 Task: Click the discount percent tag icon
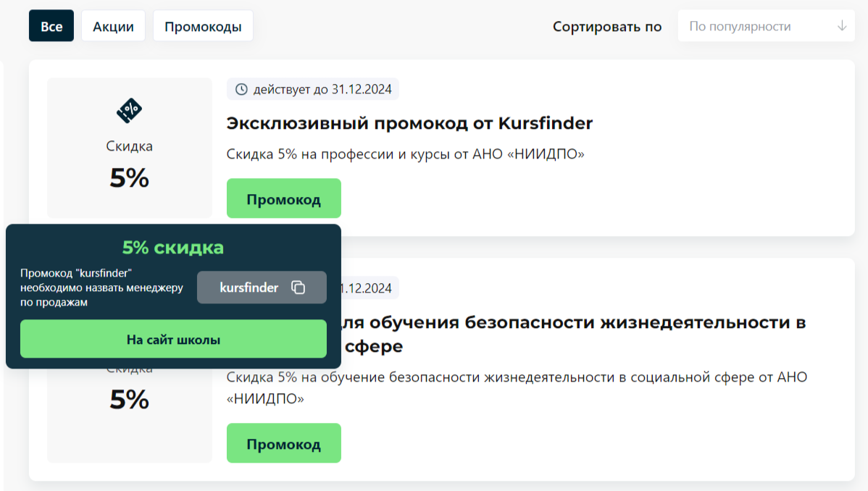click(130, 110)
